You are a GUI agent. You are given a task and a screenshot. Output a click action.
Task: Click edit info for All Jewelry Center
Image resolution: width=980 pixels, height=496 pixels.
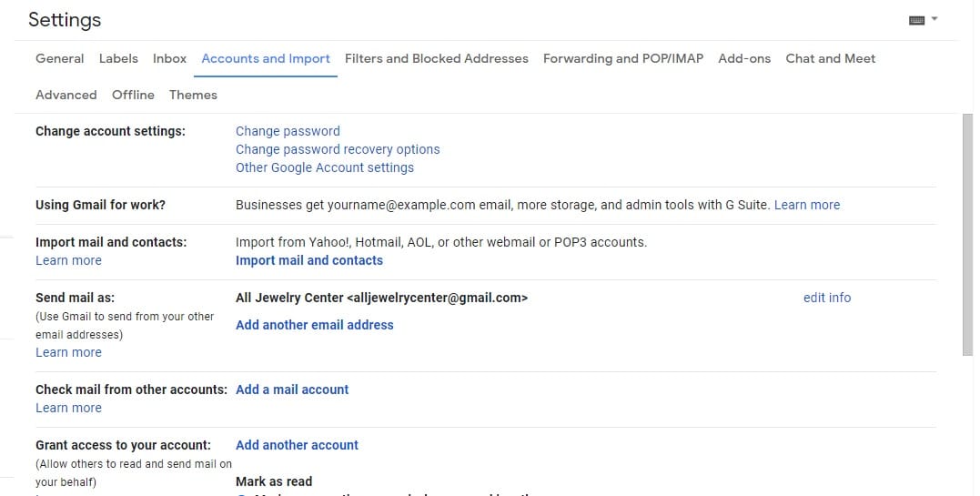827,298
